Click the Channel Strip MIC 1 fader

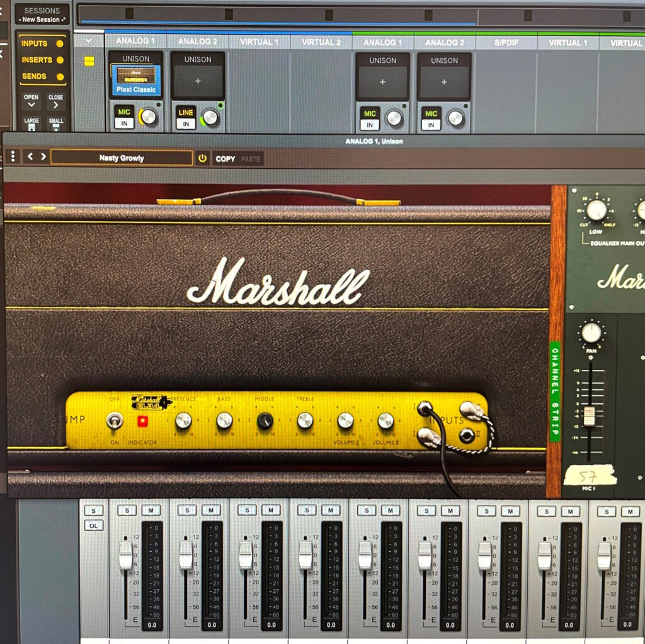point(590,415)
